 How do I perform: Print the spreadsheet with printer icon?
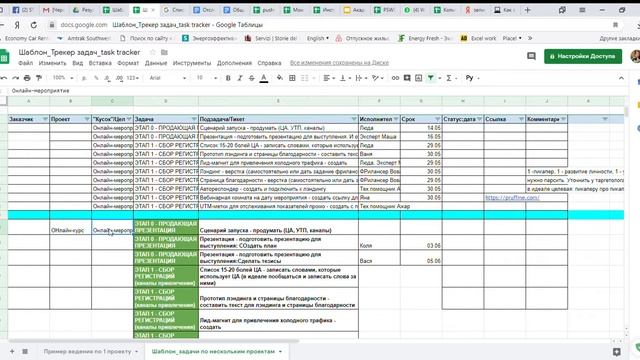[x=27, y=78]
